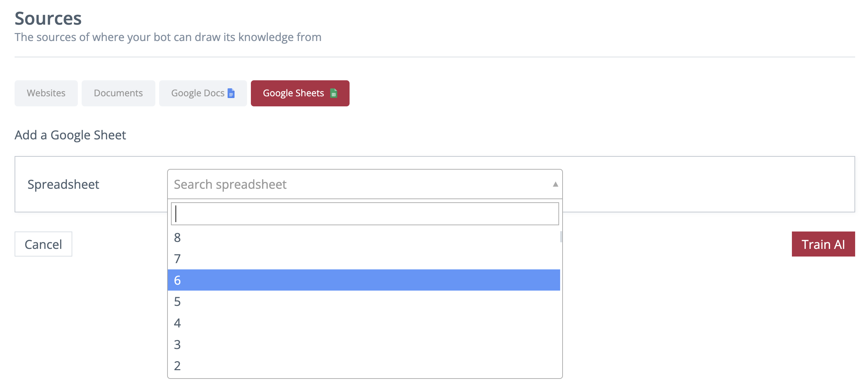Collapse the spreadsheet dropdown arrow
Viewport: 868px width, 390px height.
(555, 184)
